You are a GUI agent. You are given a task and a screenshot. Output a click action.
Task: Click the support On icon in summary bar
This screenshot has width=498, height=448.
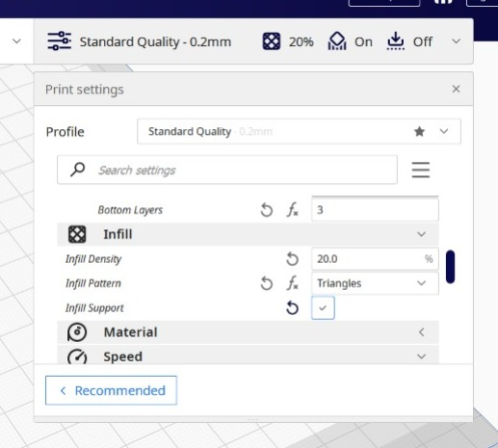pyautogui.click(x=337, y=41)
